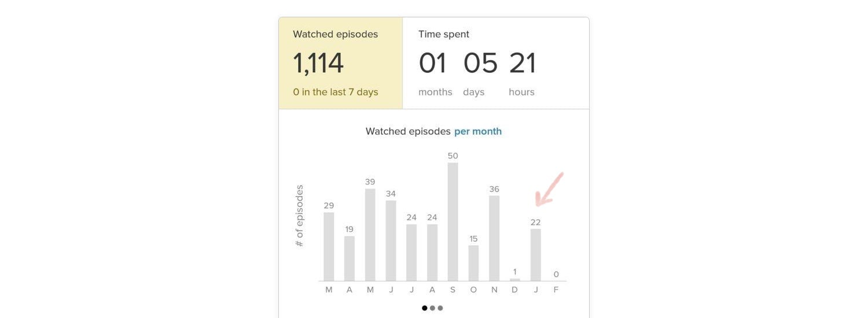Click the pink hand-drawn arrow annotation
The height and width of the screenshot is (318, 868).
549,189
